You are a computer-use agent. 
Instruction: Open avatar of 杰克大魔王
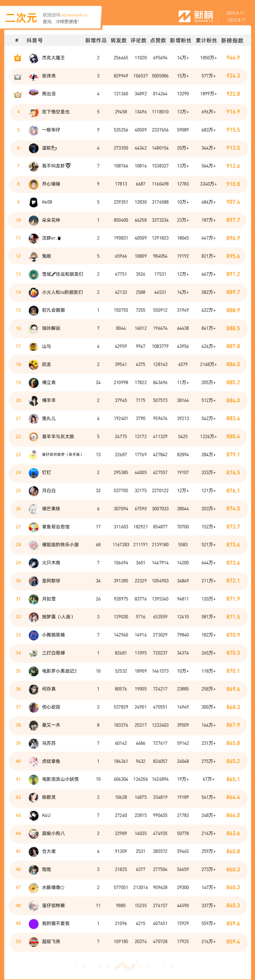coord(34,58)
